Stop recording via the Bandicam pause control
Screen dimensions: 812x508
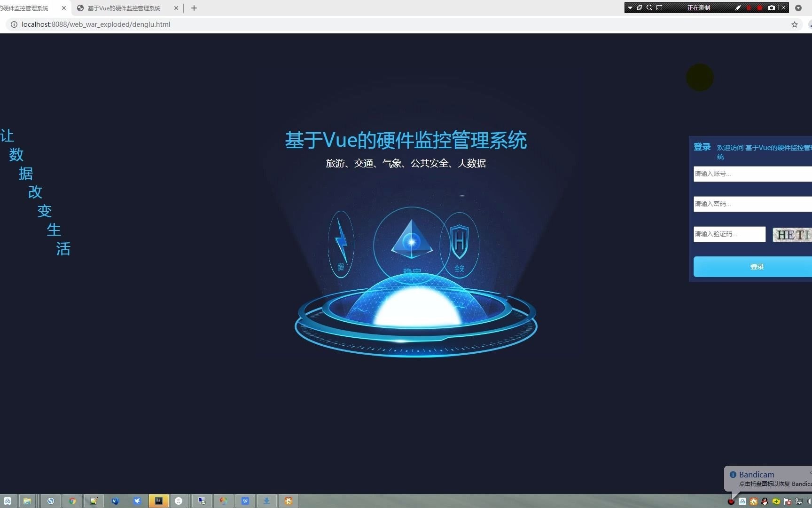pyautogui.click(x=749, y=8)
